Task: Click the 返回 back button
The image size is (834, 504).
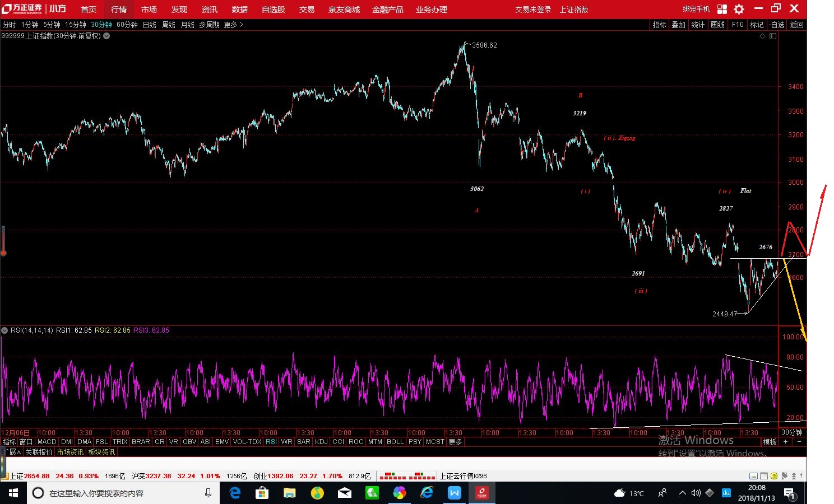Action: (x=796, y=25)
